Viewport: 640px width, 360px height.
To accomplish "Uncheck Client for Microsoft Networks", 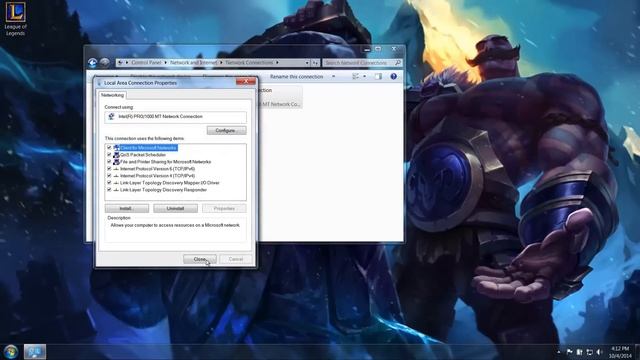I will coord(109,148).
